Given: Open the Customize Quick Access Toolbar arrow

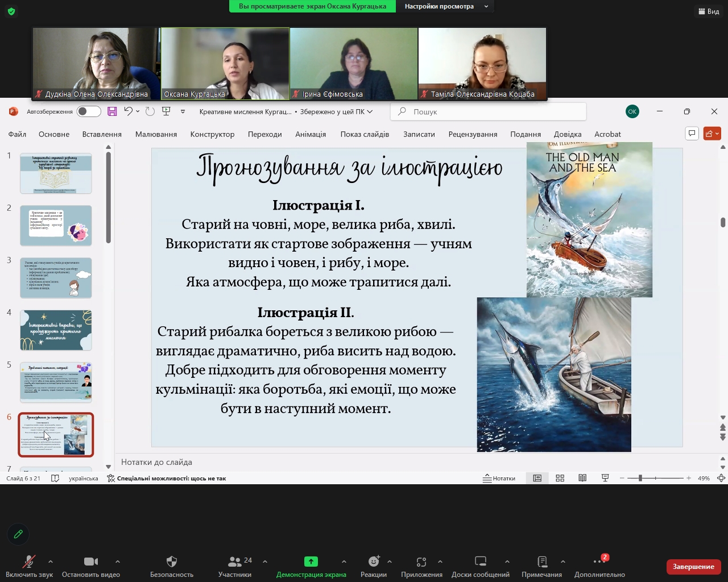Looking at the screenshot, I should pos(183,112).
